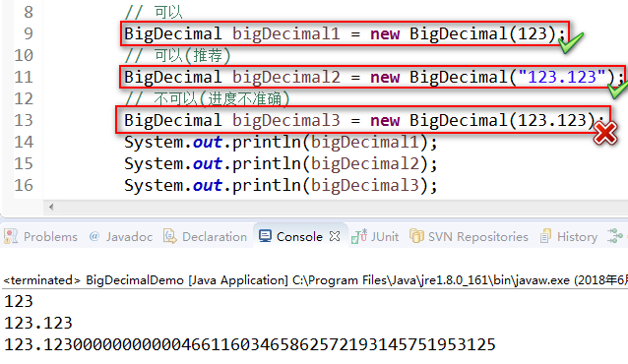Click the comment "// 可以(推荐)"

click(178, 55)
